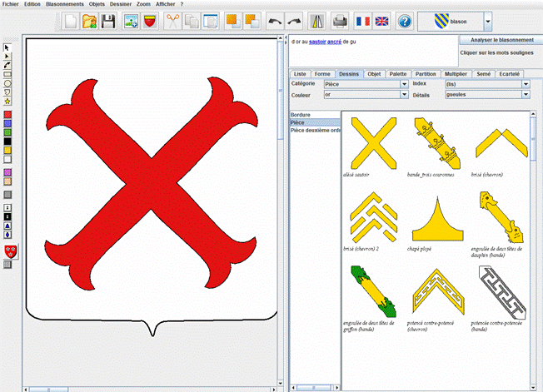Switch to the Partition tab

click(425, 74)
